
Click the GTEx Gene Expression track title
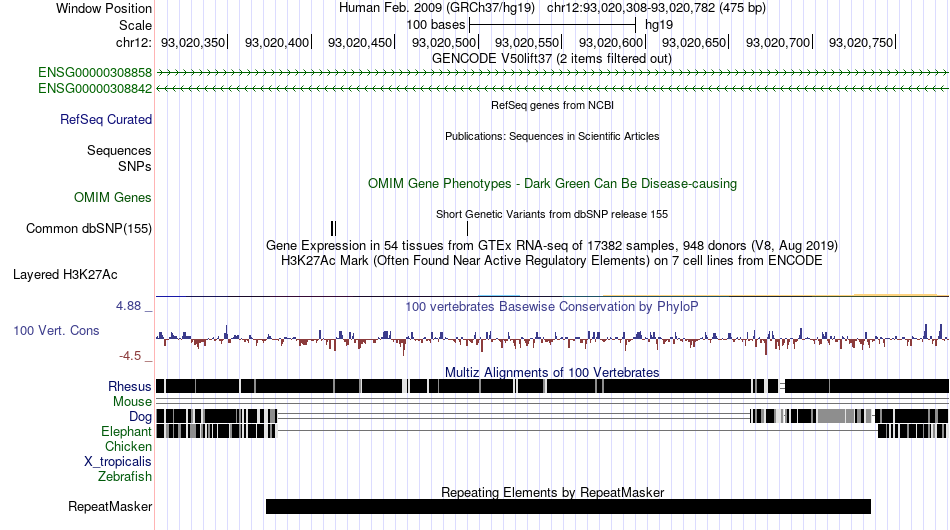[x=552, y=246]
